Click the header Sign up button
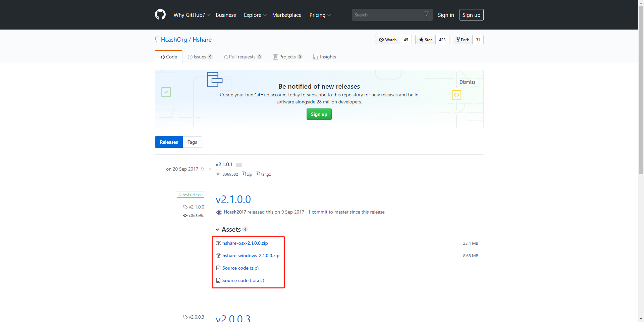The image size is (644, 322). tap(471, 15)
